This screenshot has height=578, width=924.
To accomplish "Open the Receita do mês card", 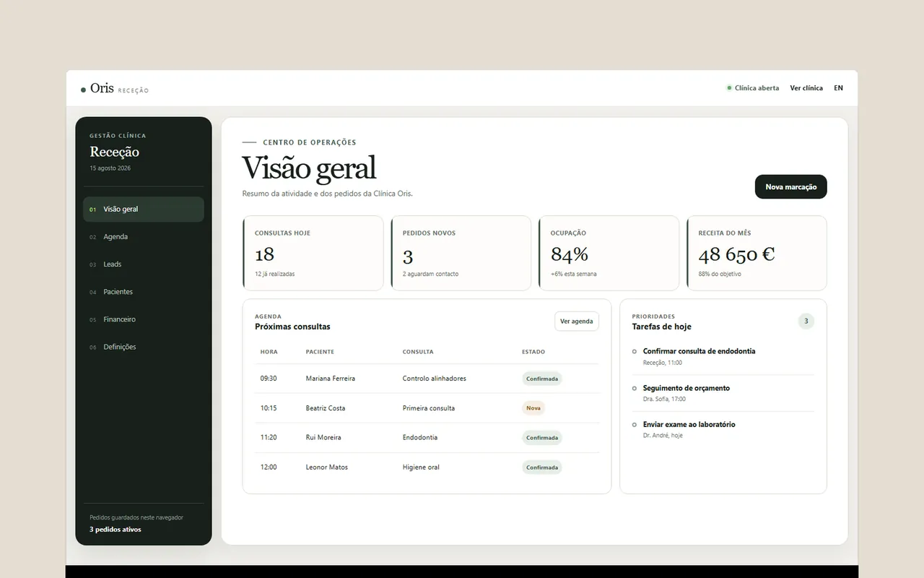I will tap(757, 253).
